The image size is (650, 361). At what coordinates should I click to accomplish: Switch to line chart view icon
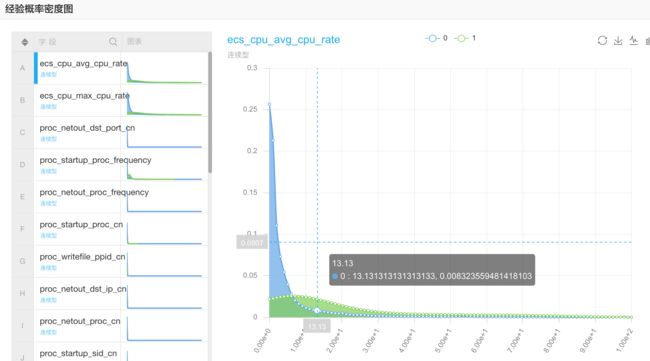tap(633, 40)
